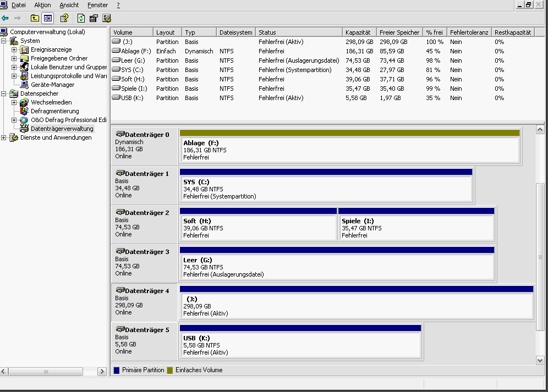The width and height of the screenshot is (548, 392).
Task: Select the SYS (C:) partition block
Action: pos(326,185)
